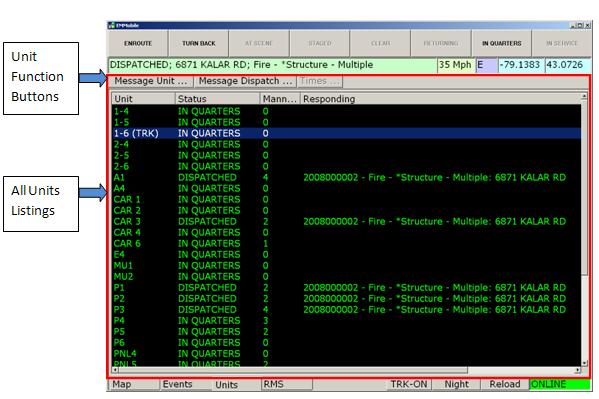Click the vertical scrollbar thumb
Image resolution: width=599 pixels, height=399 pixels.
(584, 187)
